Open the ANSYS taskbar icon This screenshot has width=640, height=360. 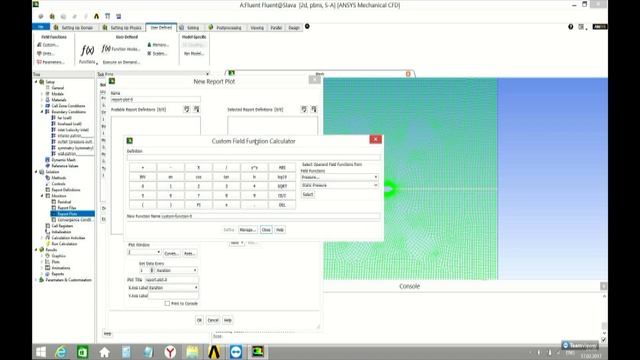tap(214, 352)
